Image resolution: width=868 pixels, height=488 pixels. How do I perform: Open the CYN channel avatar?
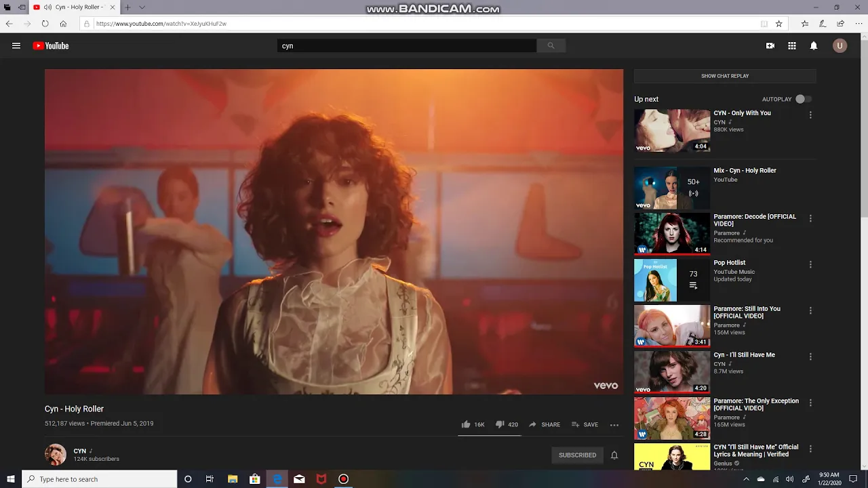click(x=56, y=455)
